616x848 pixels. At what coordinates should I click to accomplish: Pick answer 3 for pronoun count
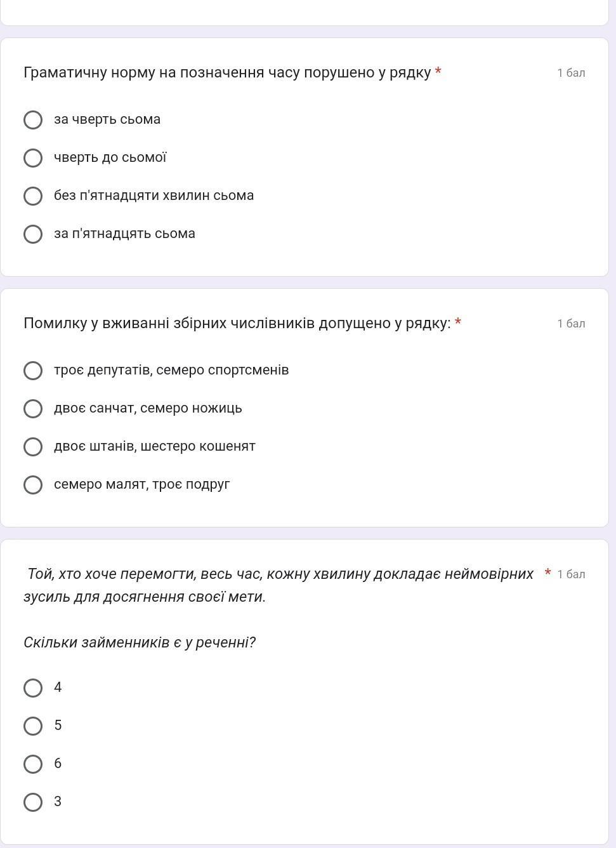pos(33,802)
